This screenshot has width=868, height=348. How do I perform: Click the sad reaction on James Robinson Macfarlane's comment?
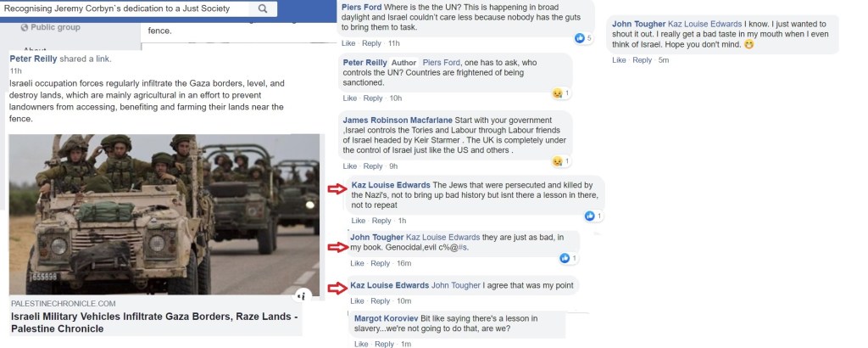557,161
